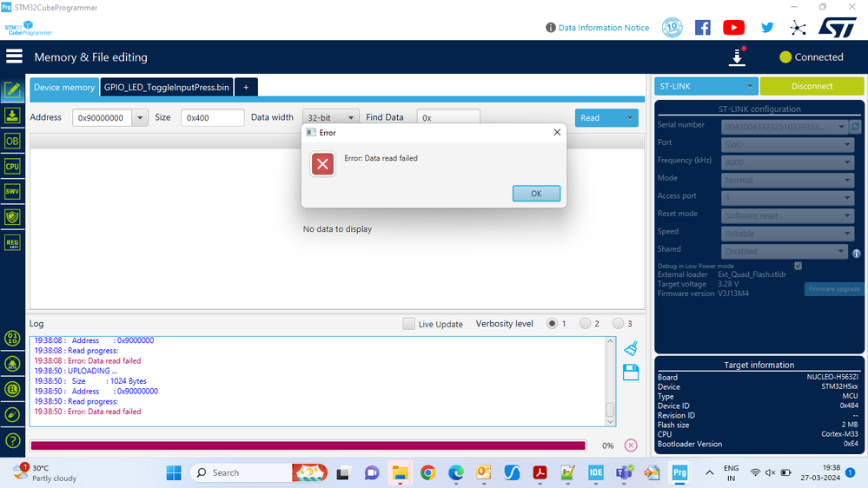
Task: Open STM32CubeIDE in taskbar
Action: 596,472
